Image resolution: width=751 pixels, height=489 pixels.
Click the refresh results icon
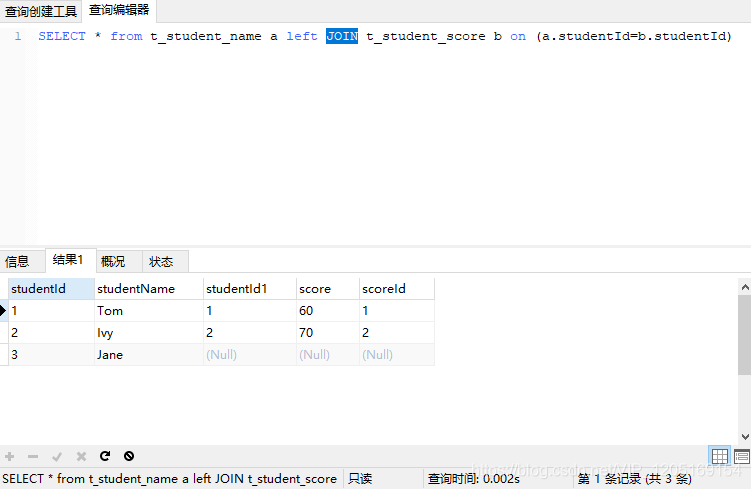coord(105,456)
